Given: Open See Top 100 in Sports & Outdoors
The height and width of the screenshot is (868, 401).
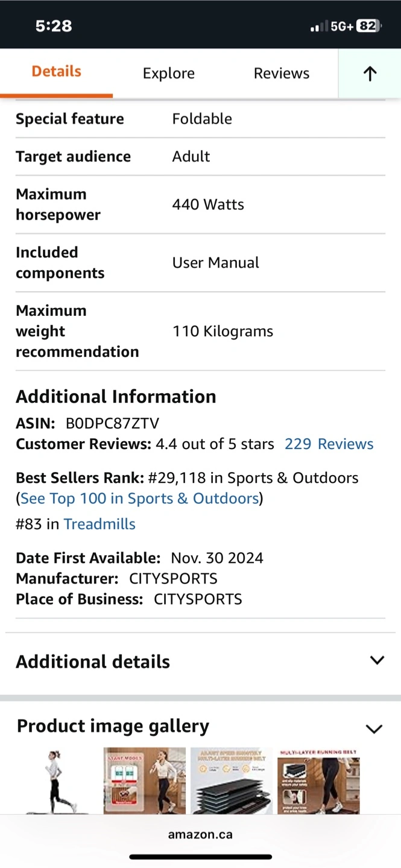Looking at the screenshot, I should point(140,498).
